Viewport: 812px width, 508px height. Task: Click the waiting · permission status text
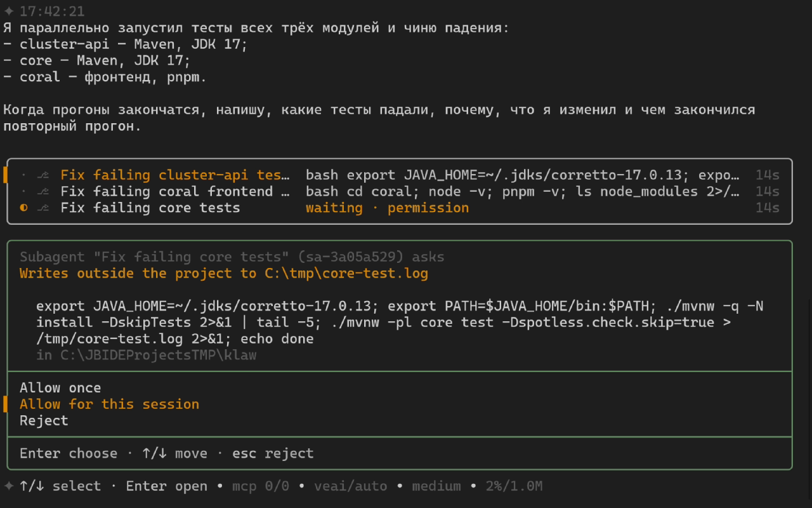[x=388, y=208]
